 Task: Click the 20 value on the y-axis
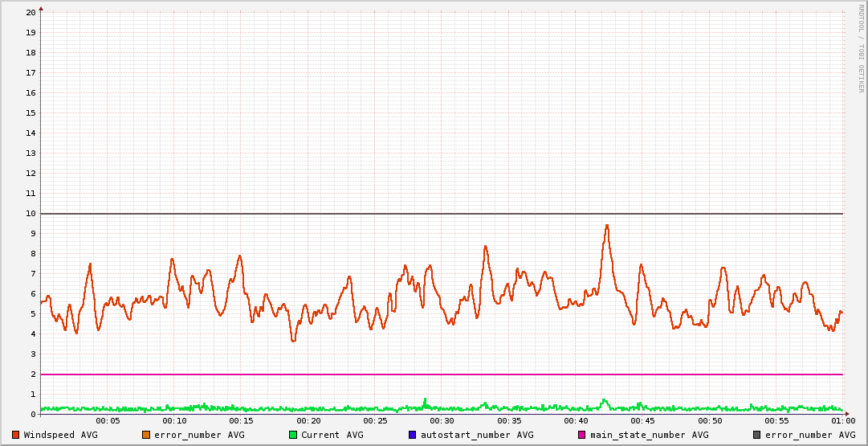click(x=31, y=12)
